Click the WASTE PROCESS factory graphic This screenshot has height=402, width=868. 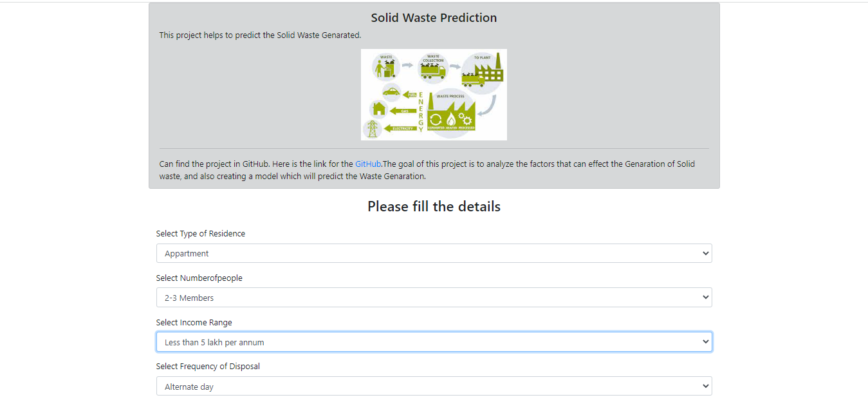click(x=452, y=110)
